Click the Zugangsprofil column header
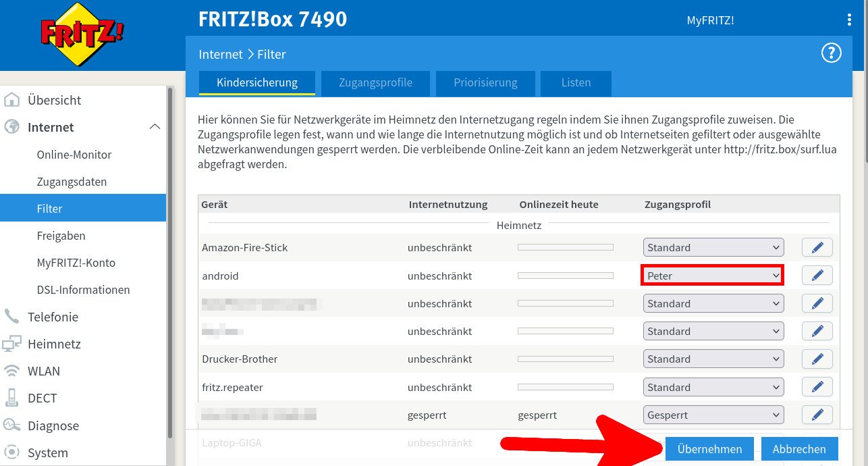 point(678,205)
